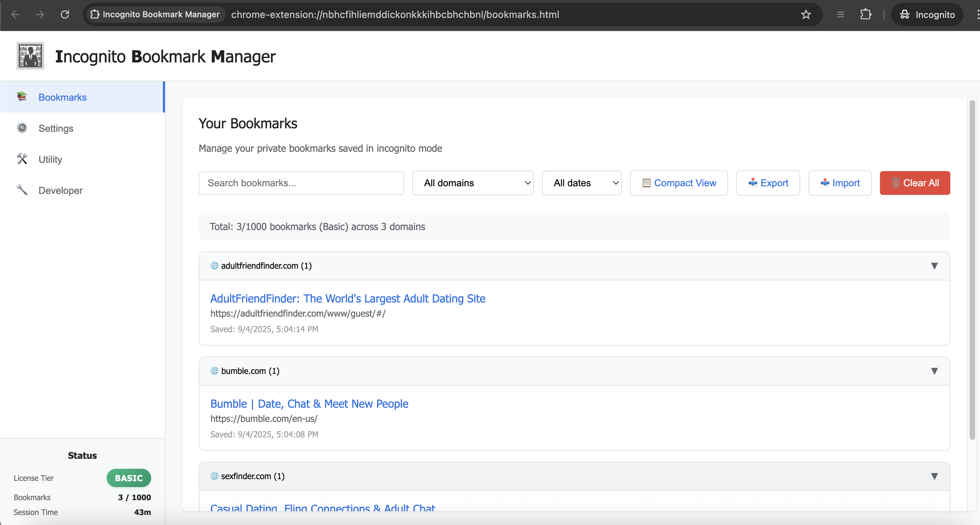Click the bookmark star in the address bar

[x=806, y=14]
